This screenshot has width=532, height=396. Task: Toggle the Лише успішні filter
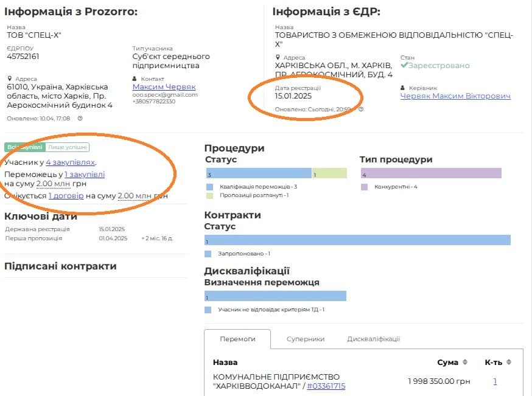[68, 147]
